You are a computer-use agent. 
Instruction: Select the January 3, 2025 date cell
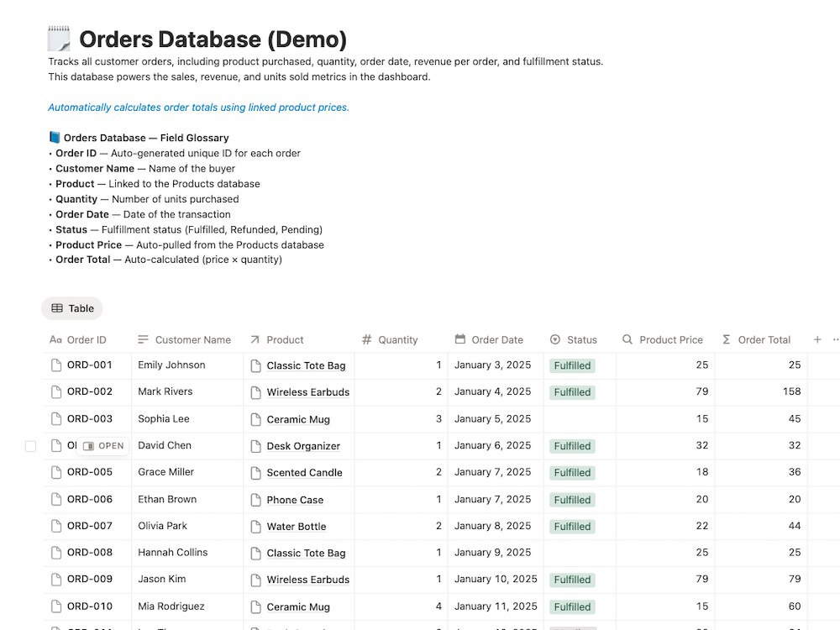pyautogui.click(x=496, y=365)
